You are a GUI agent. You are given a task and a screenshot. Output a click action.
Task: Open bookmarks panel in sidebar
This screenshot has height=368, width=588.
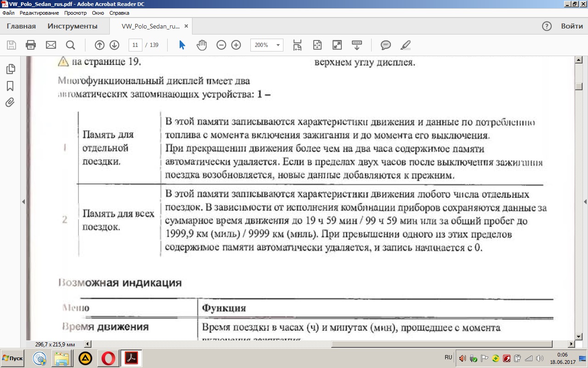pos(10,86)
